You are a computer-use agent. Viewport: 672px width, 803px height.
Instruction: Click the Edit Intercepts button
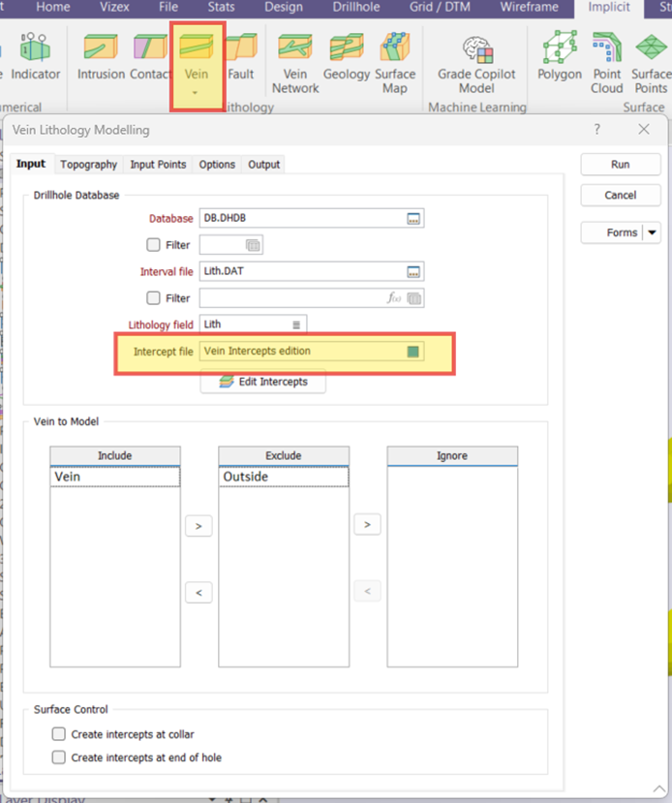coord(262,382)
